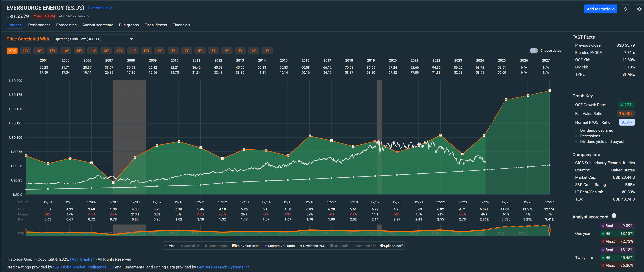The width and height of the screenshot is (644, 272).
Task: Open Financials tab
Action: click(181, 25)
